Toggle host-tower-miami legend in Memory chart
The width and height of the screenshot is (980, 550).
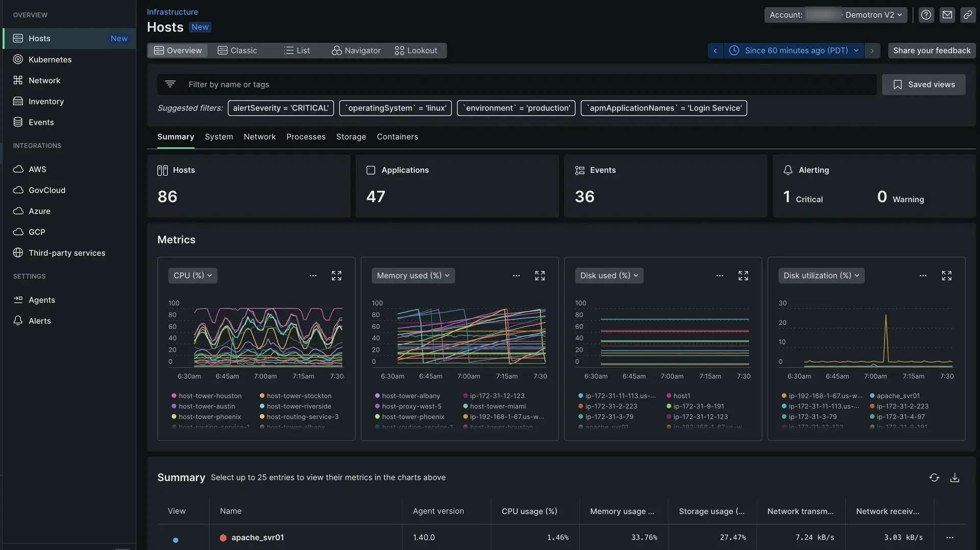497,406
